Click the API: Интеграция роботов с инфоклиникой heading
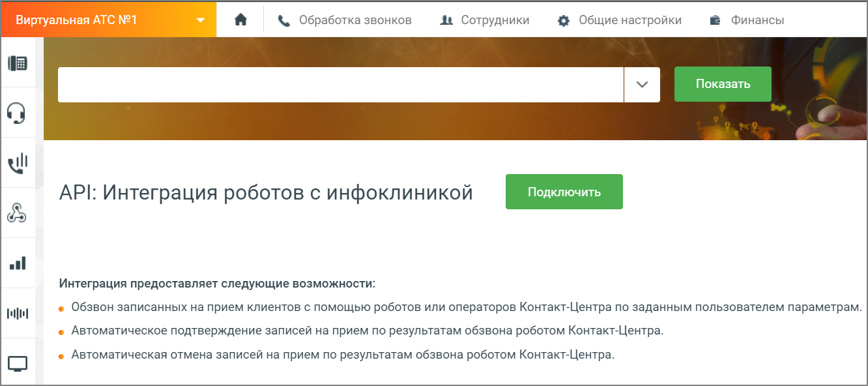Image resolution: width=868 pixels, height=386 pixels. point(266,193)
